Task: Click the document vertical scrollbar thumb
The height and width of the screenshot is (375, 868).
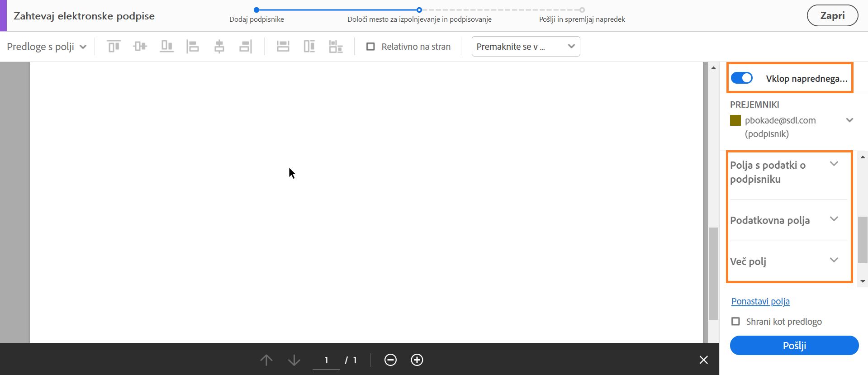Action: coord(713,274)
